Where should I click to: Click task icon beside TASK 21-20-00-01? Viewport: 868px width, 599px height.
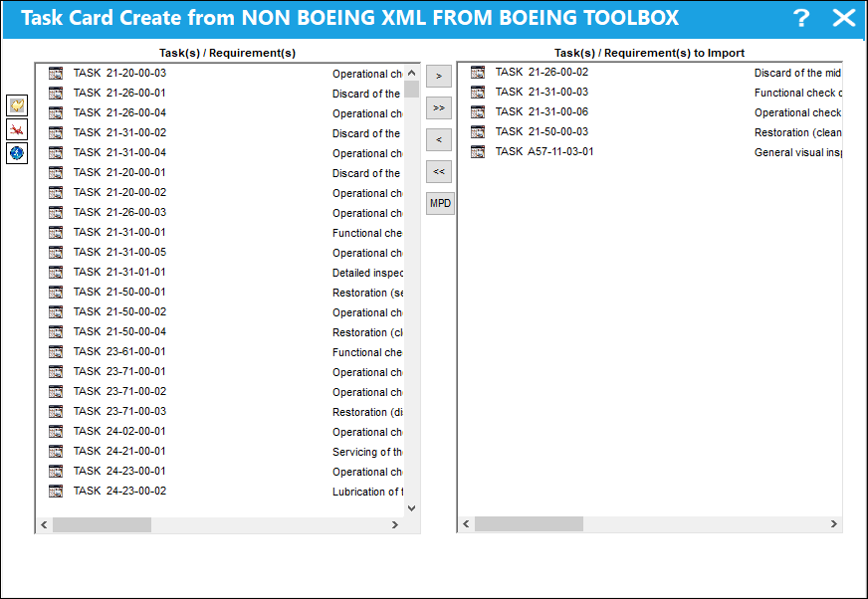point(56,173)
